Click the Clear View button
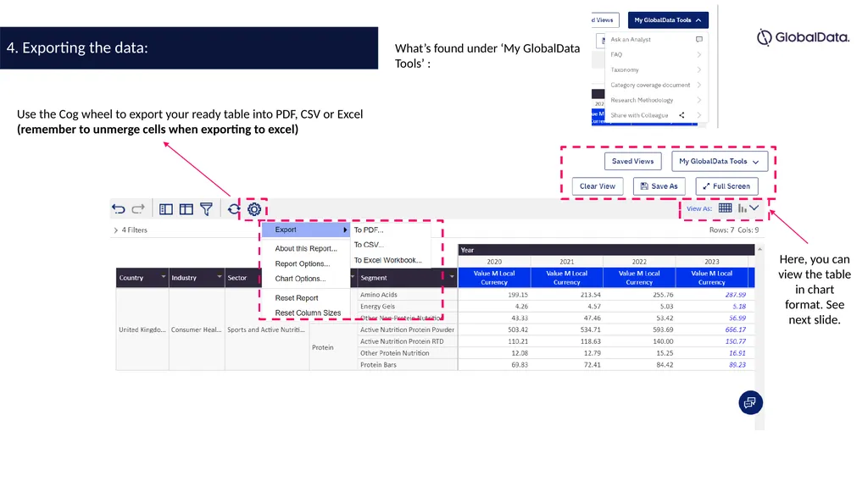The image size is (868, 487). (x=598, y=186)
